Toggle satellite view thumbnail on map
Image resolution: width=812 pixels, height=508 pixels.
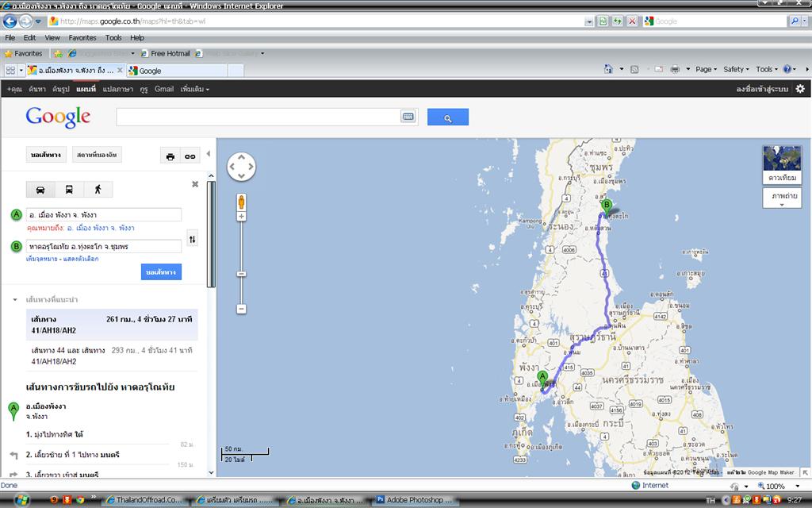[782, 164]
